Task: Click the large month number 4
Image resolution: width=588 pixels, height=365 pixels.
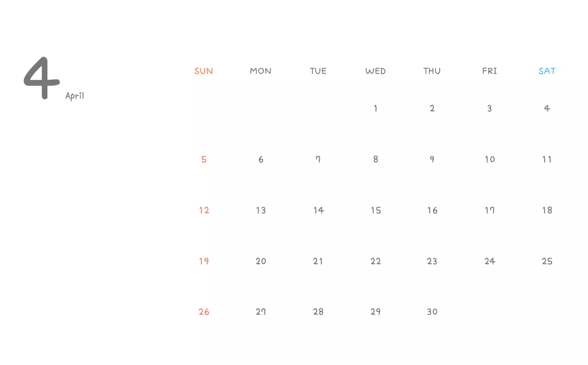Action: [x=42, y=78]
